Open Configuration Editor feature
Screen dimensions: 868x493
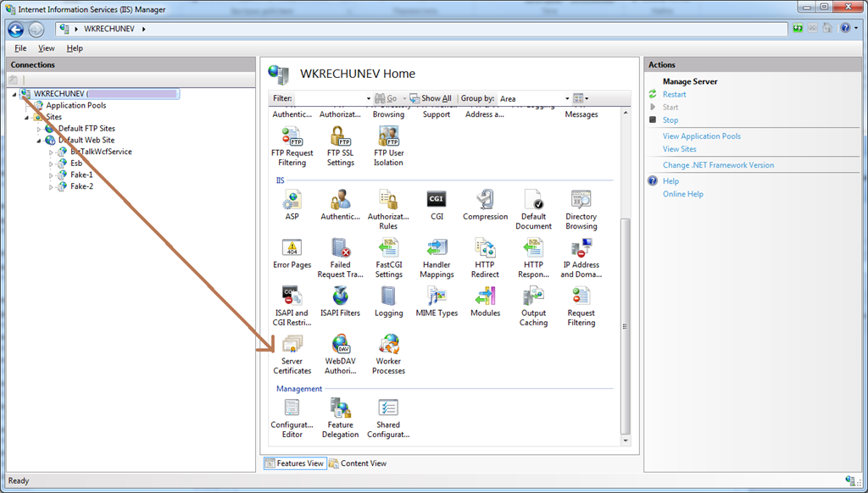point(292,418)
